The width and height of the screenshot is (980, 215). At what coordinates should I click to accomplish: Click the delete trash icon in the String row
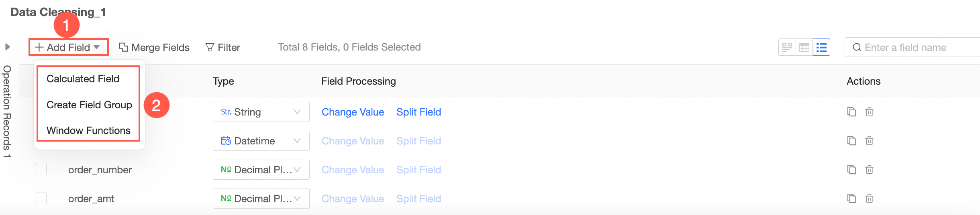[x=869, y=112]
